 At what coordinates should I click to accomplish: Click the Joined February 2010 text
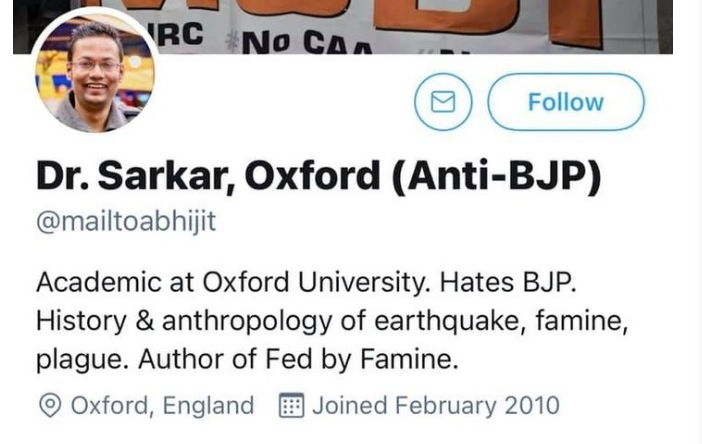click(x=435, y=406)
